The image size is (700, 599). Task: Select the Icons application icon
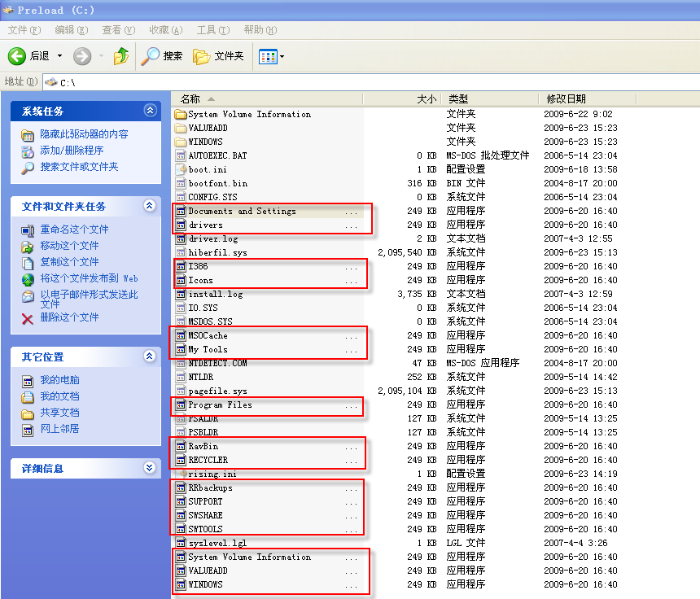coord(181,280)
